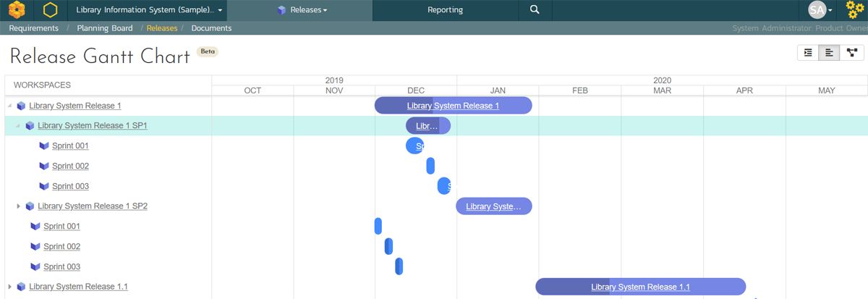The width and height of the screenshot is (868, 299).
Task: Open the Library Information System project dropdown
Action: click(149, 10)
